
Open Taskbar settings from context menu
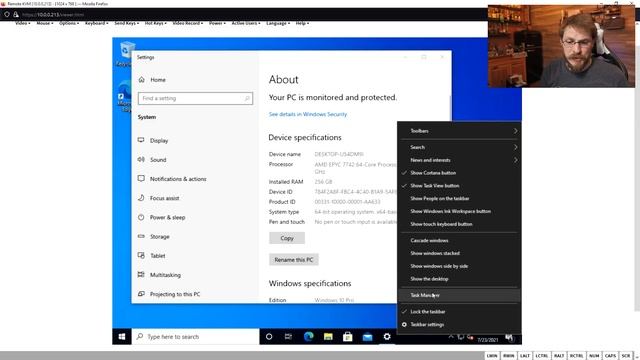coord(459,324)
